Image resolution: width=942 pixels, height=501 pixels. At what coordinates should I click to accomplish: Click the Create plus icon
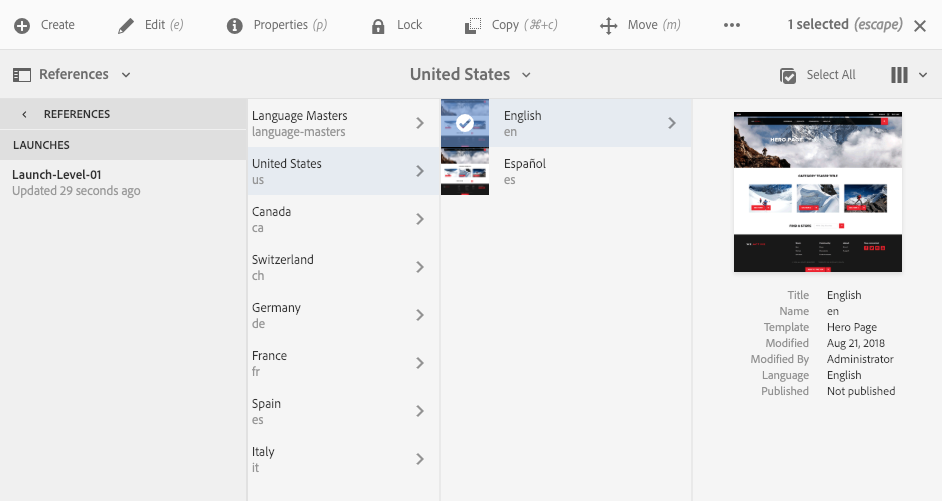pyautogui.click(x=22, y=25)
